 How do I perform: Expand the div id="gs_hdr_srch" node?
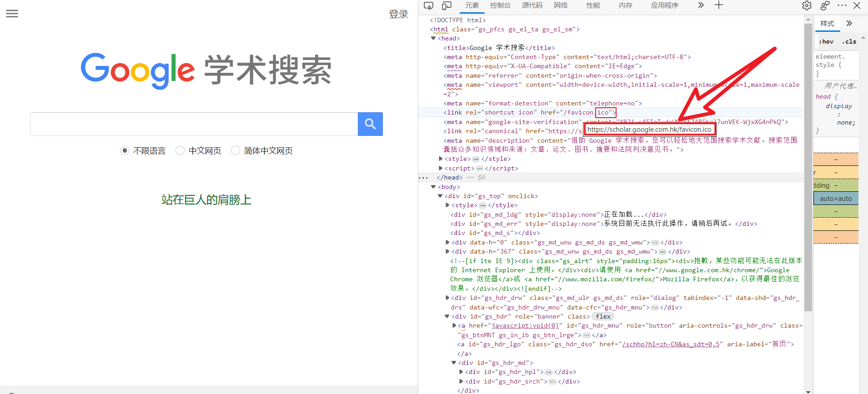click(461, 382)
